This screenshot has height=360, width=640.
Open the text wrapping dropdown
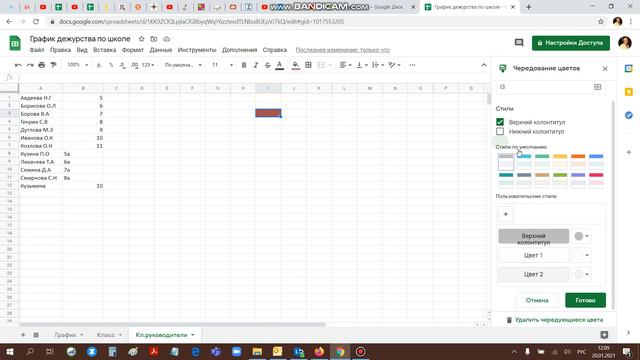378,65
